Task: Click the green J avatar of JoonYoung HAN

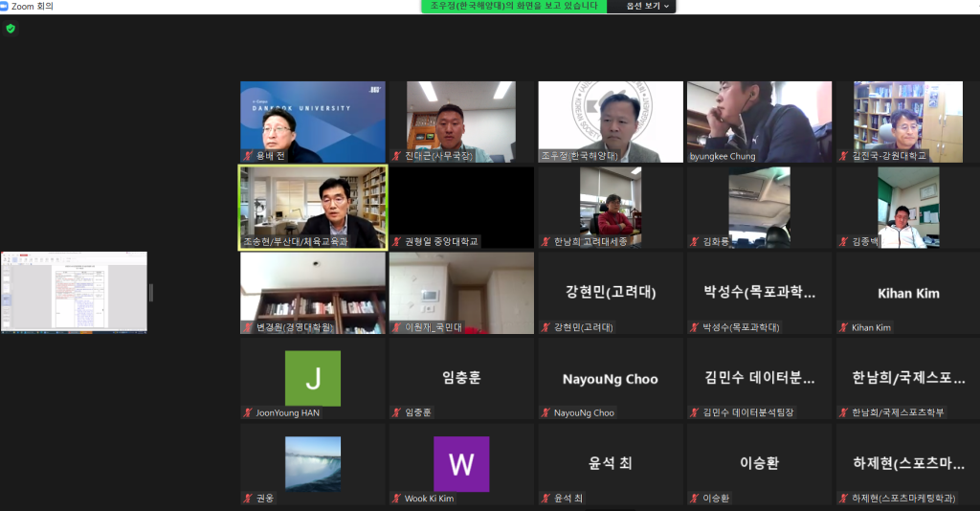Action: pyautogui.click(x=312, y=378)
